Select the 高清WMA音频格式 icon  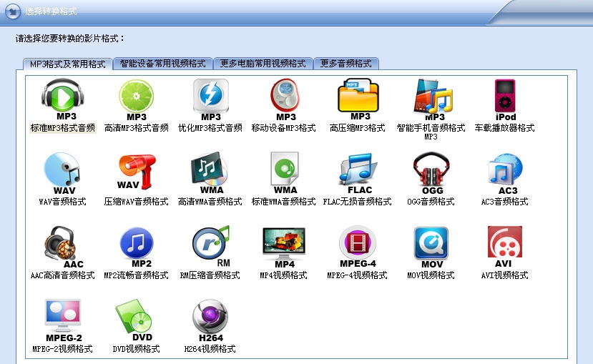pyautogui.click(x=210, y=173)
